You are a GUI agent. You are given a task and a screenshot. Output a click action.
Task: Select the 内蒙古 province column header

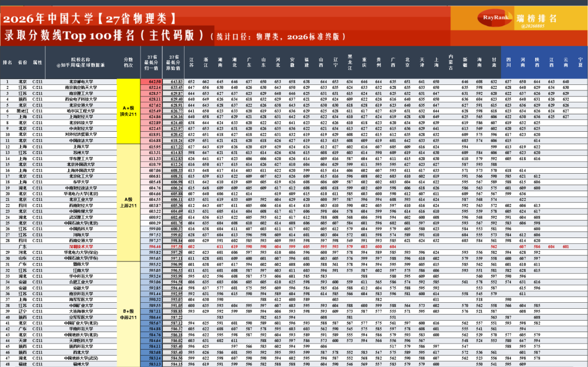450,62
